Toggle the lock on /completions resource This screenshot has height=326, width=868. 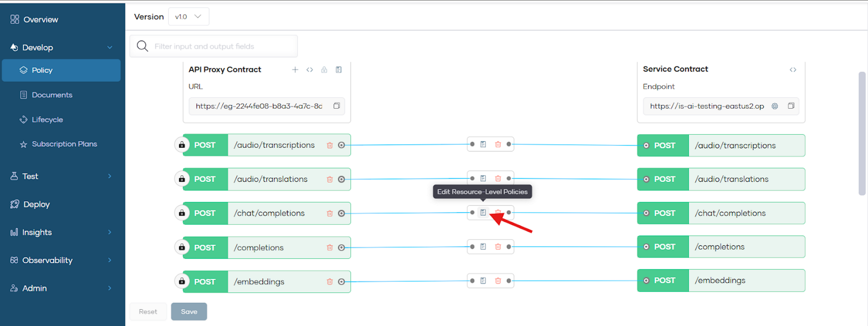(182, 248)
